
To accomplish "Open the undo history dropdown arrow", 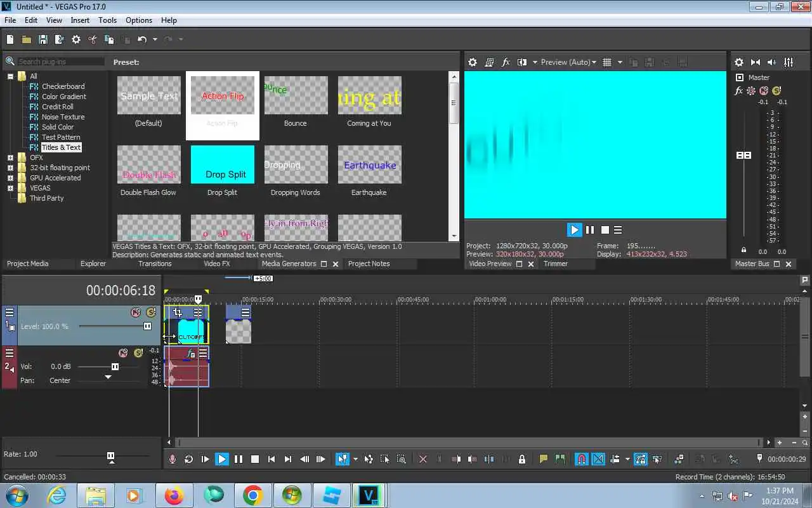I will coord(155,39).
